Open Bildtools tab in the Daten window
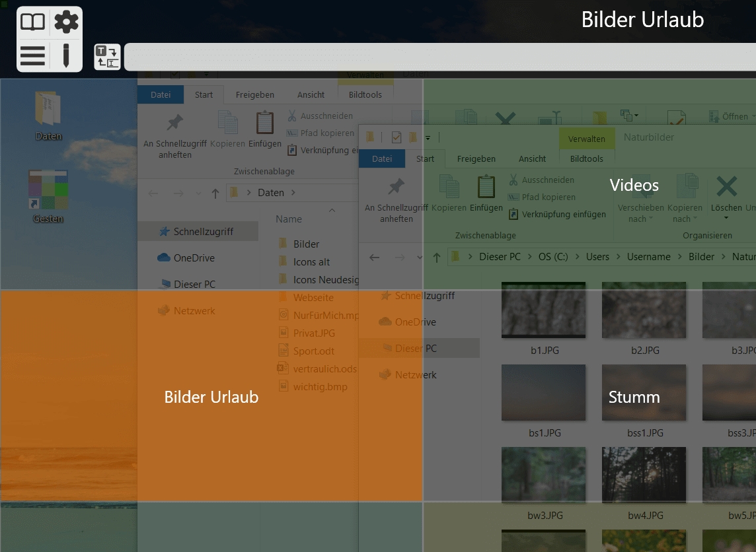Screen dimensions: 756x552 point(365,95)
